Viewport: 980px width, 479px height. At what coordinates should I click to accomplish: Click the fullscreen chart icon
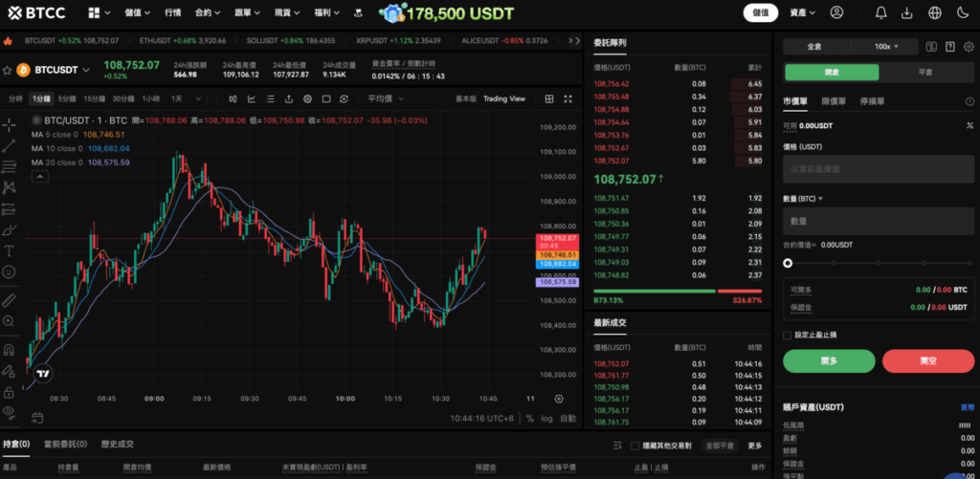click(326, 98)
